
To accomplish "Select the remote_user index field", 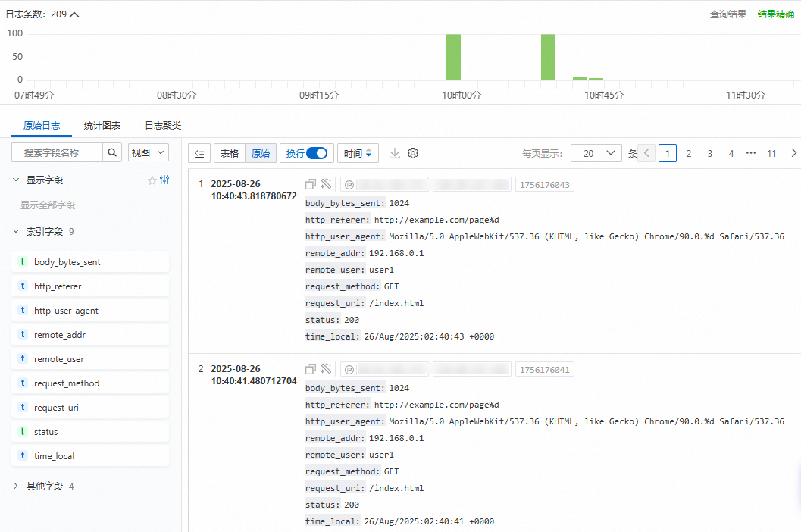I will click(x=90, y=359).
